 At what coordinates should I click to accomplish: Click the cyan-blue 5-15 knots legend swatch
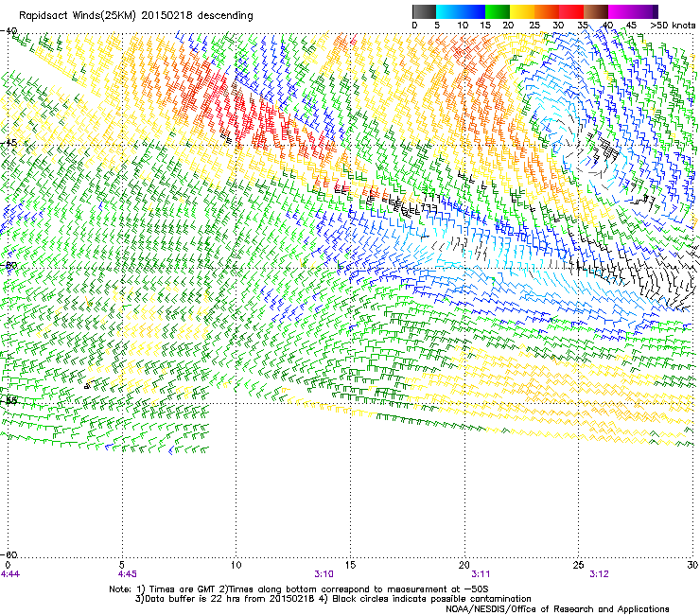tap(461, 11)
